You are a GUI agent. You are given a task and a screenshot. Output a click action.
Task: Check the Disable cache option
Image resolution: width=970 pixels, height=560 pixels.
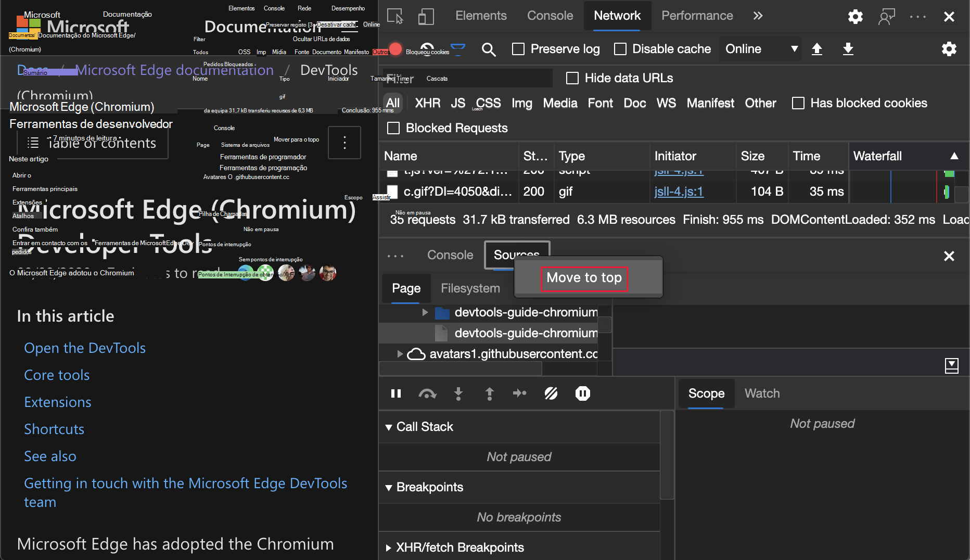tap(620, 49)
